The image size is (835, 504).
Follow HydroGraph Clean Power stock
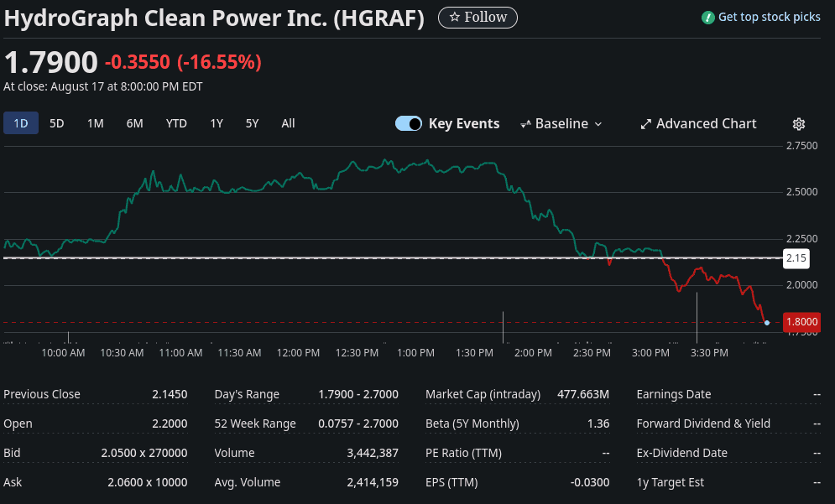(478, 18)
